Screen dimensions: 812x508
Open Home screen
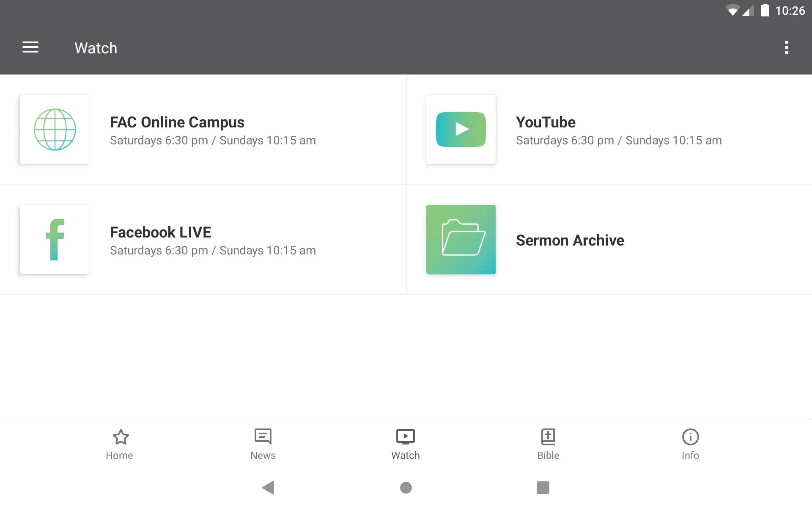119,444
